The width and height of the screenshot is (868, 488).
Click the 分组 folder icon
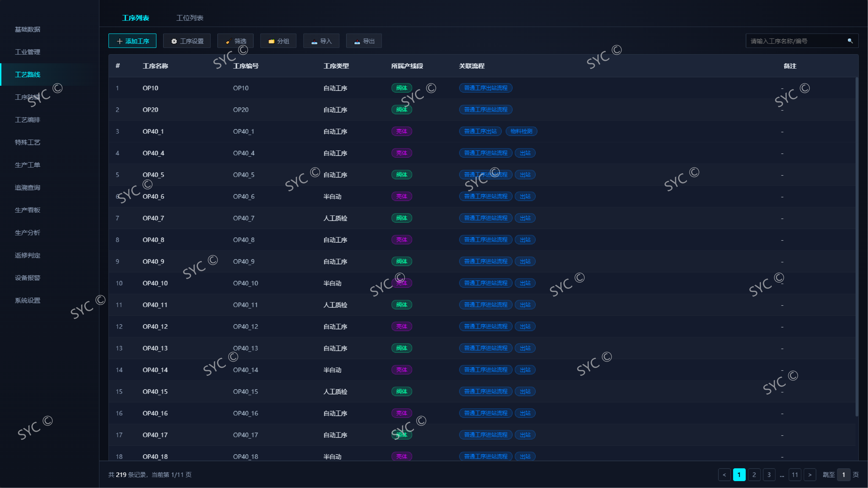[271, 41]
